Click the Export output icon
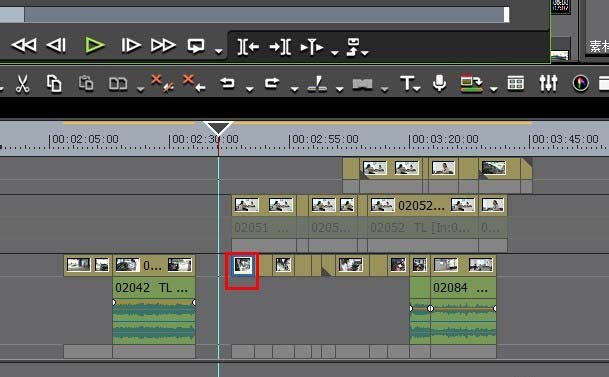 coord(471,83)
